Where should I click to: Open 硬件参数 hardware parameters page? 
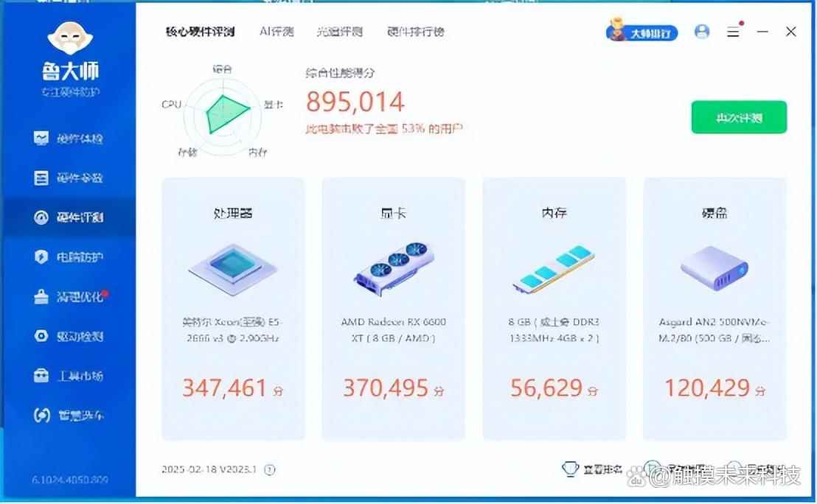click(69, 178)
